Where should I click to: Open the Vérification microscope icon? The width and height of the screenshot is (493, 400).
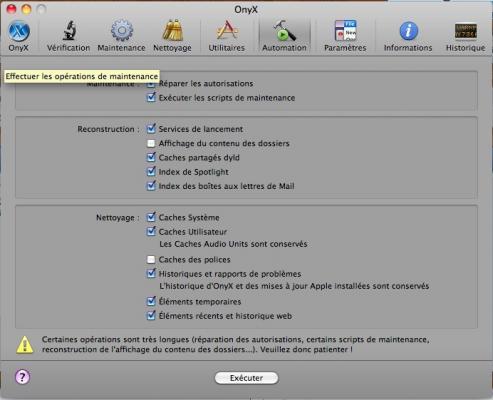coord(69,31)
